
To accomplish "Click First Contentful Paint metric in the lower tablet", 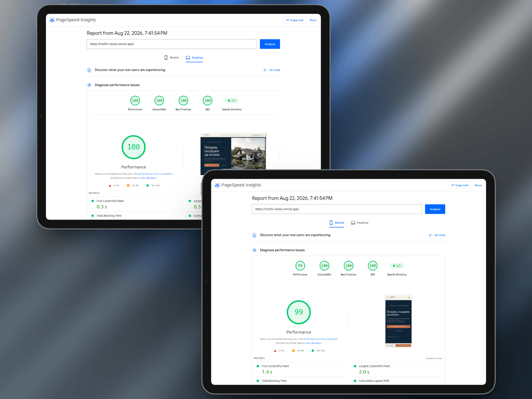I will click(x=275, y=366).
